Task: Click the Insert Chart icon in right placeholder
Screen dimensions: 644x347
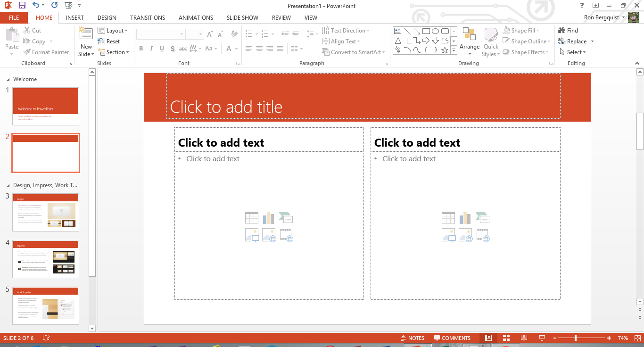Action: (x=465, y=217)
